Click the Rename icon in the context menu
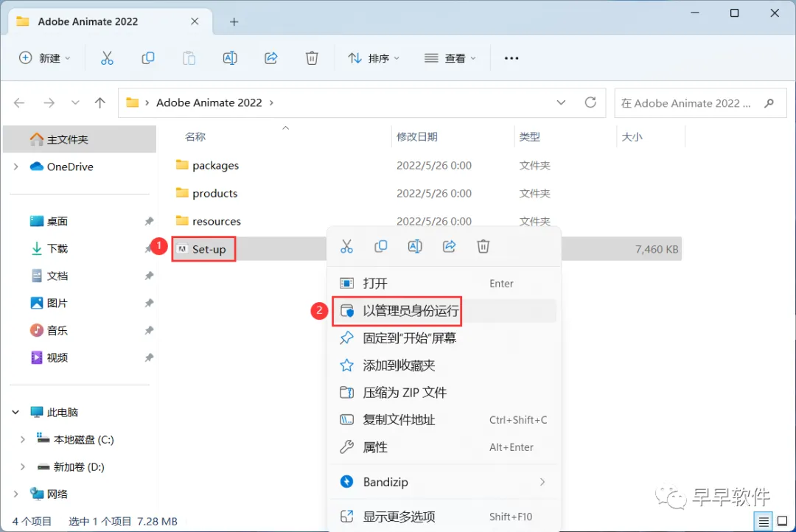The image size is (796, 532). 415,247
